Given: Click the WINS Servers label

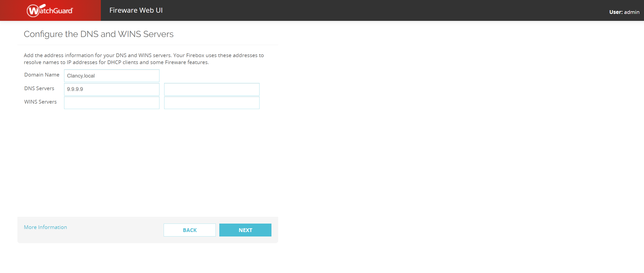Looking at the screenshot, I should point(40,102).
